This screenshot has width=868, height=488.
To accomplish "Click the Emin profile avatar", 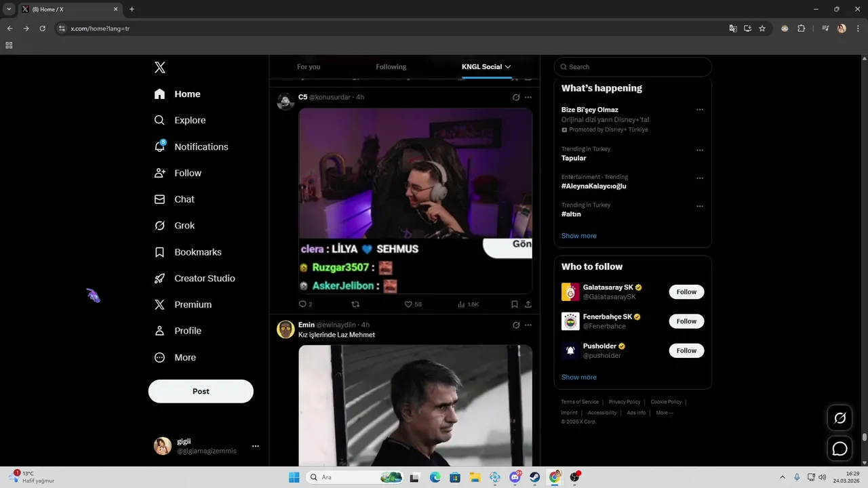I will click(x=285, y=329).
